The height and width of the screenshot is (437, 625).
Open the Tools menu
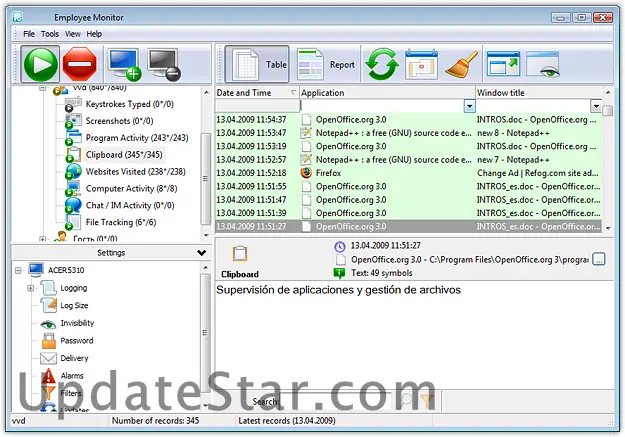[50, 34]
